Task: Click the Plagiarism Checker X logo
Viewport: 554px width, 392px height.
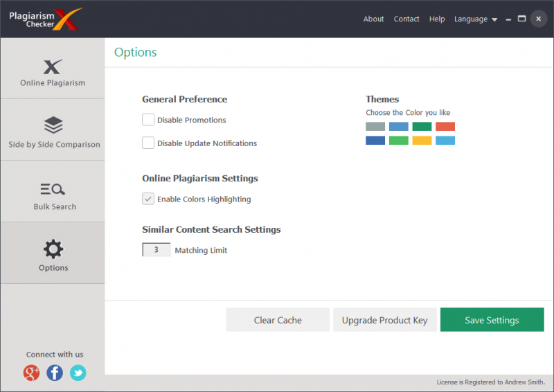Action: pyautogui.click(x=45, y=19)
